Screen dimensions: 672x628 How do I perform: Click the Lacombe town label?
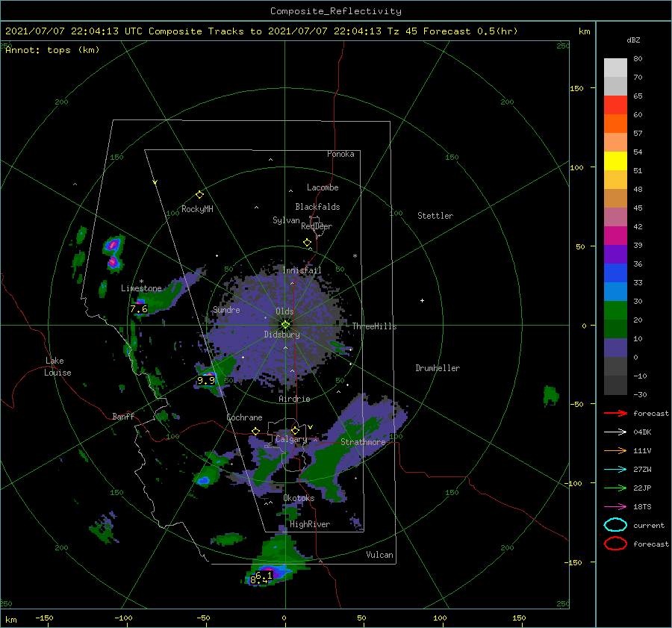click(323, 187)
